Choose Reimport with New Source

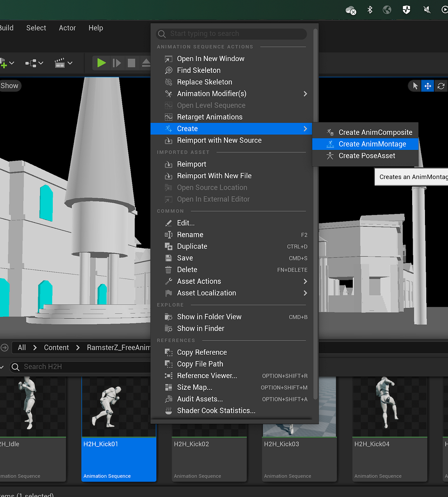point(231,140)
